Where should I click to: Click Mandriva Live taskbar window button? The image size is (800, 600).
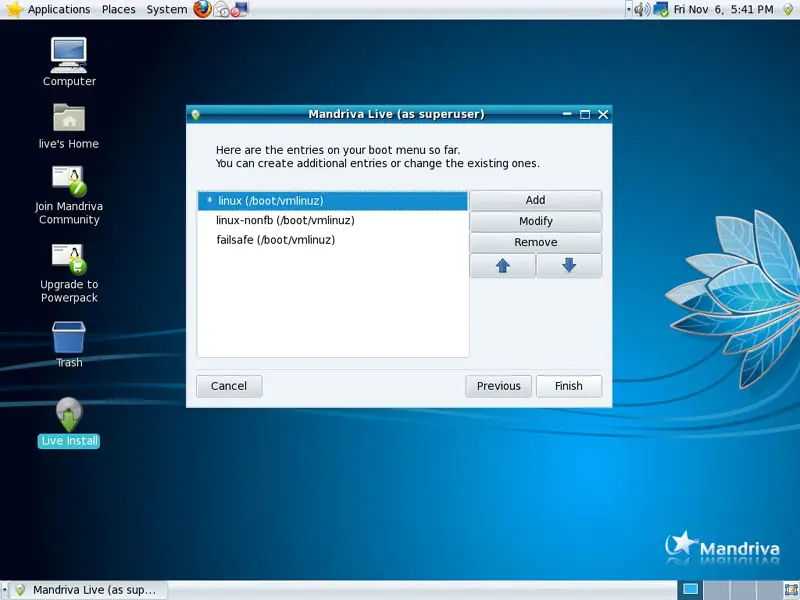click(x=89, y=590)
